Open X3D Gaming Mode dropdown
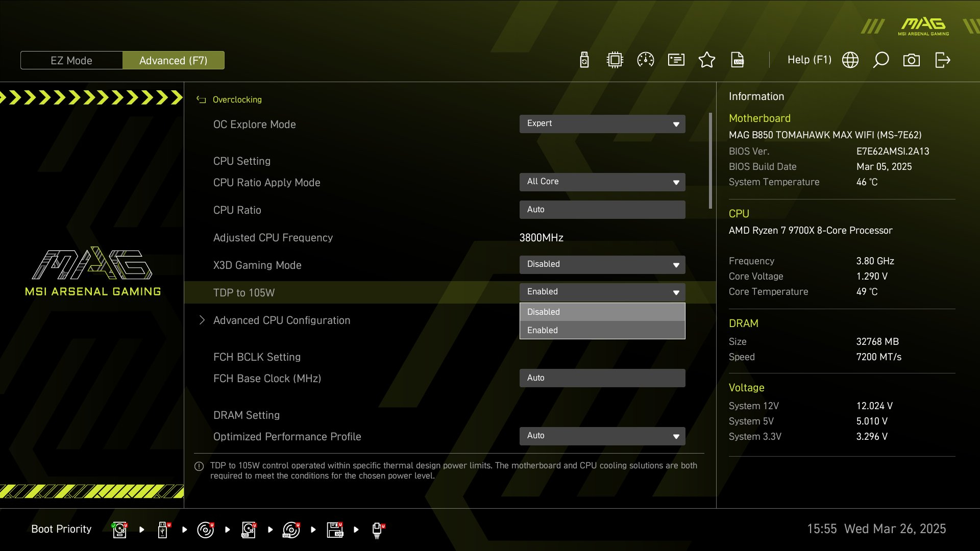The width and height of the screenshot is (980, 551). pos(602,265)
